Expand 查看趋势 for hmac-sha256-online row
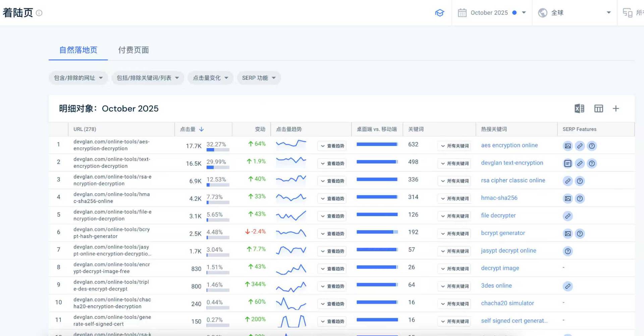Image resolution: width=644 pixels, height=336 pixels. coord(332,199)
